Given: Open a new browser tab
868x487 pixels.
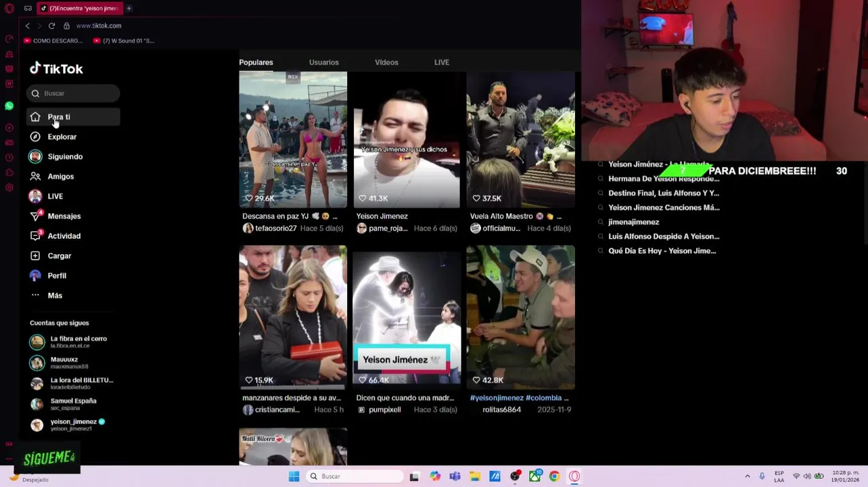Looking at the screenshot, I should (129, 8).
